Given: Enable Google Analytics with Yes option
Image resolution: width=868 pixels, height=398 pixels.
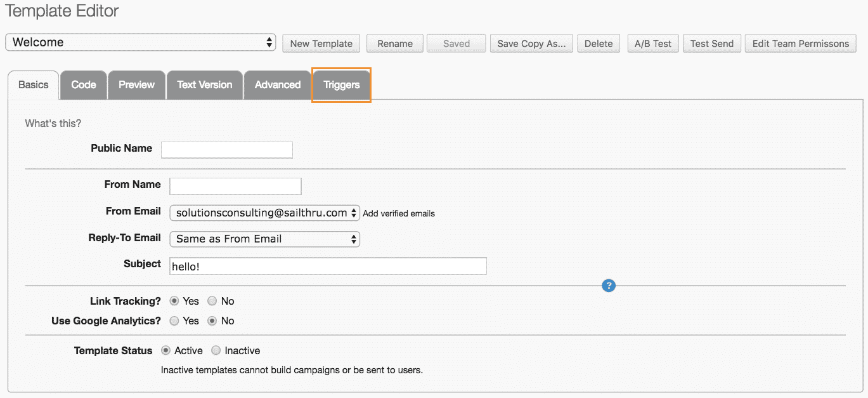Looking at the screenshot, I should tap(174, 321).
